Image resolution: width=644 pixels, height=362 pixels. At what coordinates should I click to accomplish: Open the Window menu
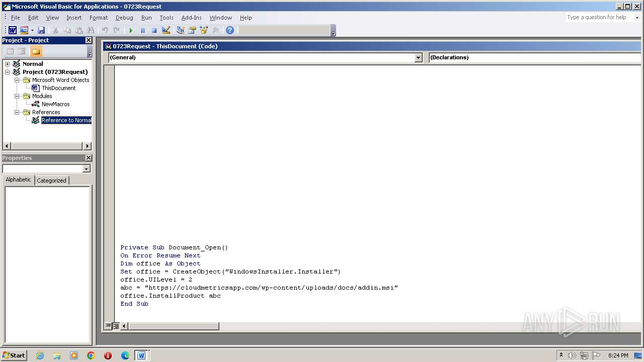click(221, 18)
